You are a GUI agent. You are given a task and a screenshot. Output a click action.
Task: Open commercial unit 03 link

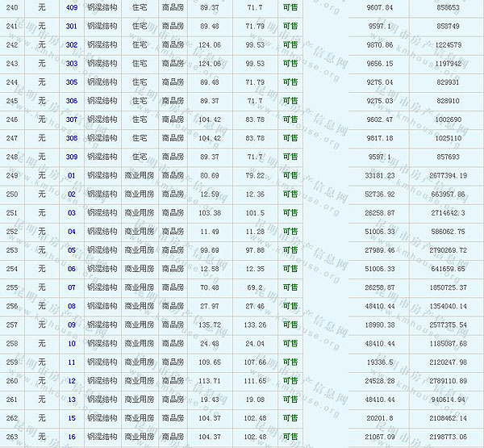pos(71,213)
